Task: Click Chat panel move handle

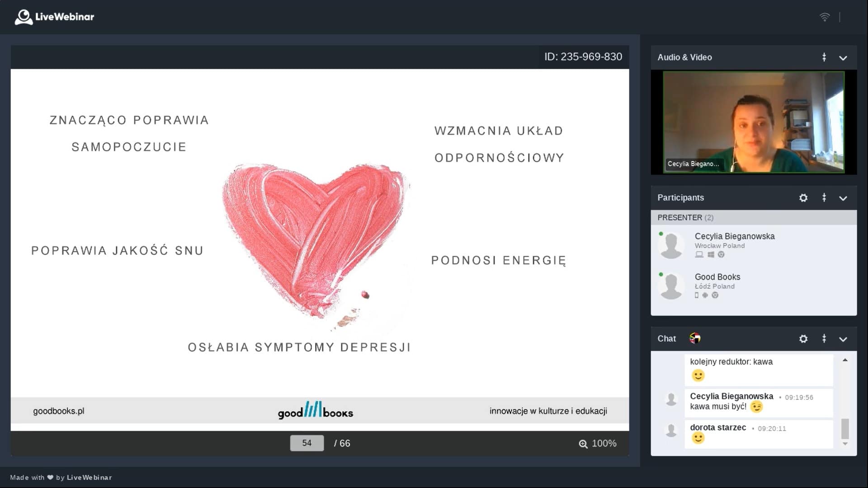Action: (824, 339)
